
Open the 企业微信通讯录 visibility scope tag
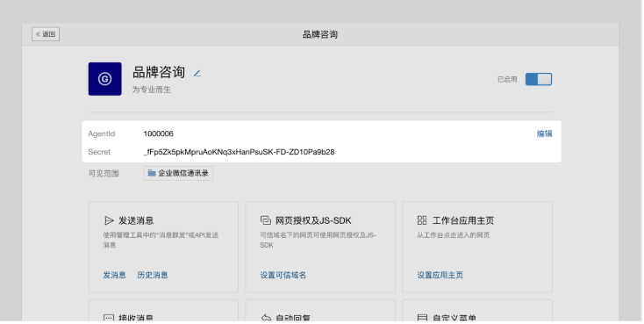178,173
